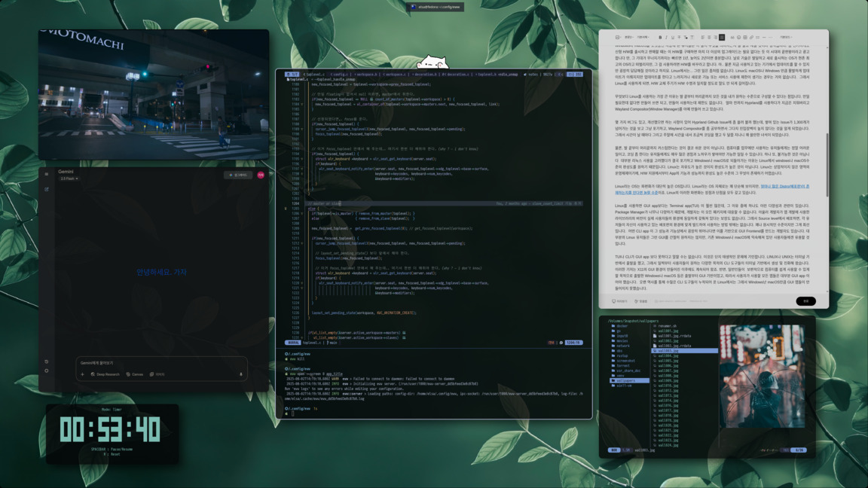Insert a blockquote using the quote icon
This screenshot has width=868, height=488.
click(732, 38)
